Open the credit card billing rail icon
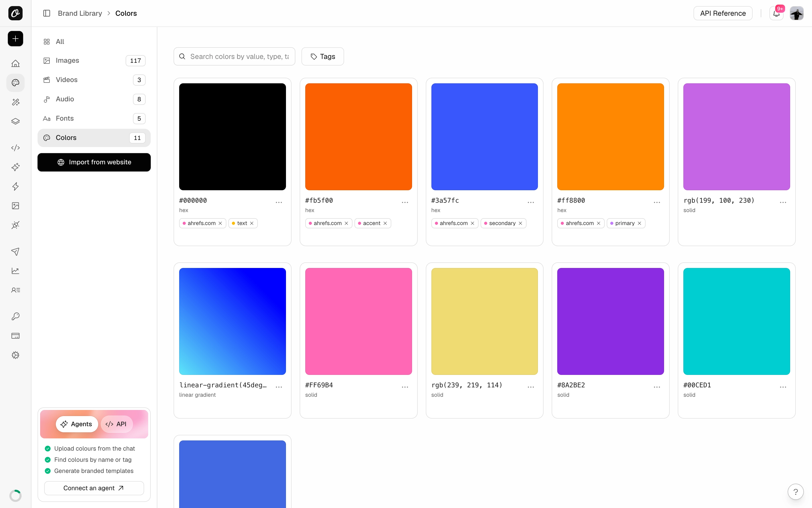 (x=15, y=336)
